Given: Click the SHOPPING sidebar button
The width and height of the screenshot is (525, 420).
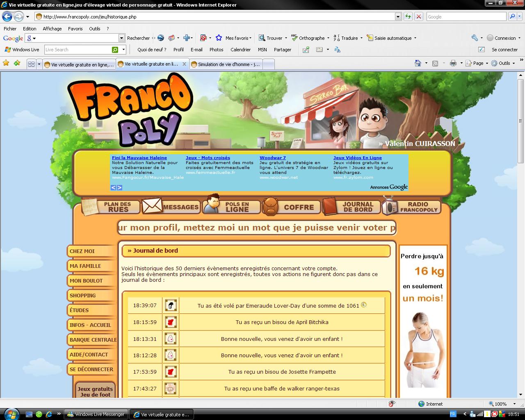Looking at the screenshot, I should 92,296.
